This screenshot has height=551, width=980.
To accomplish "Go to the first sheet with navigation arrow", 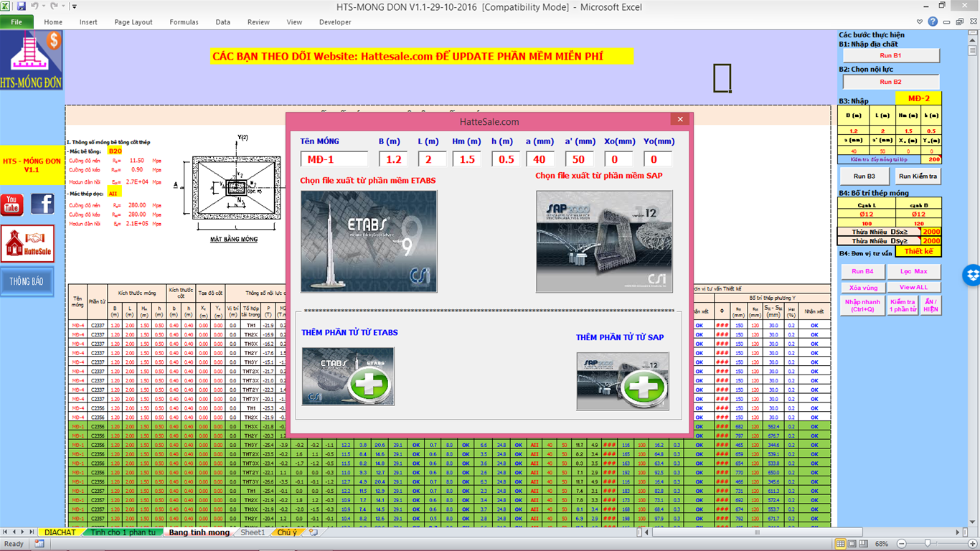I will [x=6, y=532].
